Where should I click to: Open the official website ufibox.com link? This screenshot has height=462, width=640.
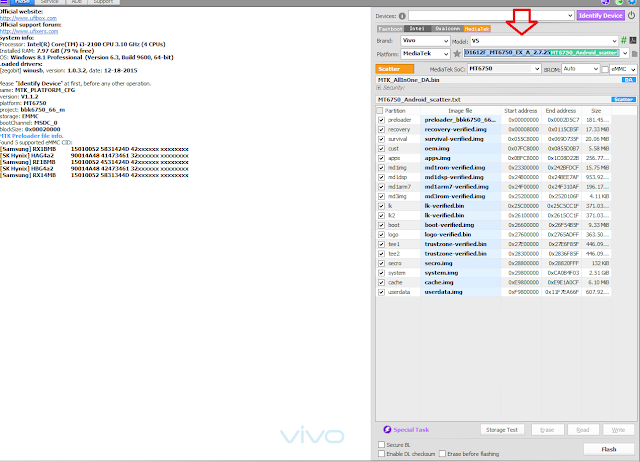pyautogui.click(x=28, y=18)
